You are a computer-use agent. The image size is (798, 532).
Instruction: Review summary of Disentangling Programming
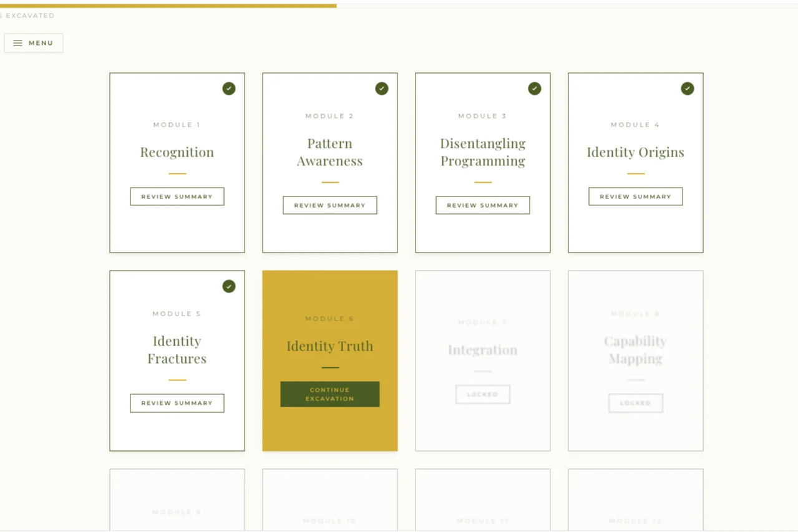point(483,205)
